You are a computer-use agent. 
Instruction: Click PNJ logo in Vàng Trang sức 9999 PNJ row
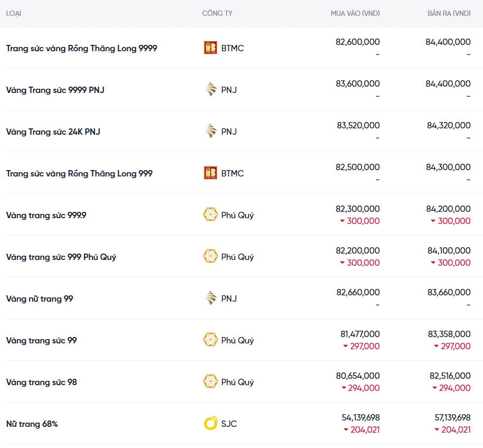(x=211, y=90)
